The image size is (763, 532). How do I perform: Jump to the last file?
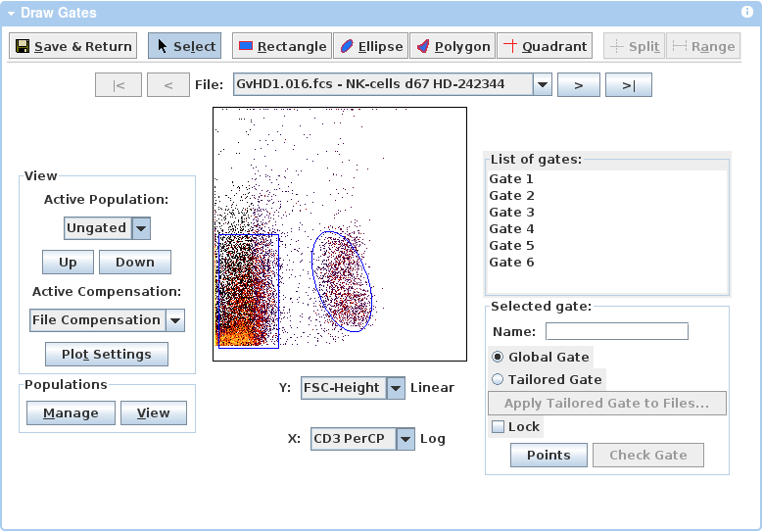(628, 85)
